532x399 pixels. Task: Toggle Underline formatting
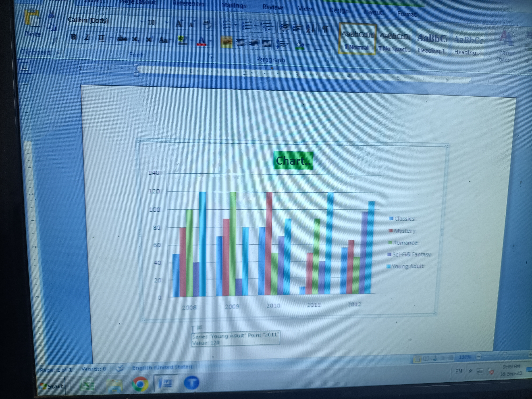click(101, 38)
